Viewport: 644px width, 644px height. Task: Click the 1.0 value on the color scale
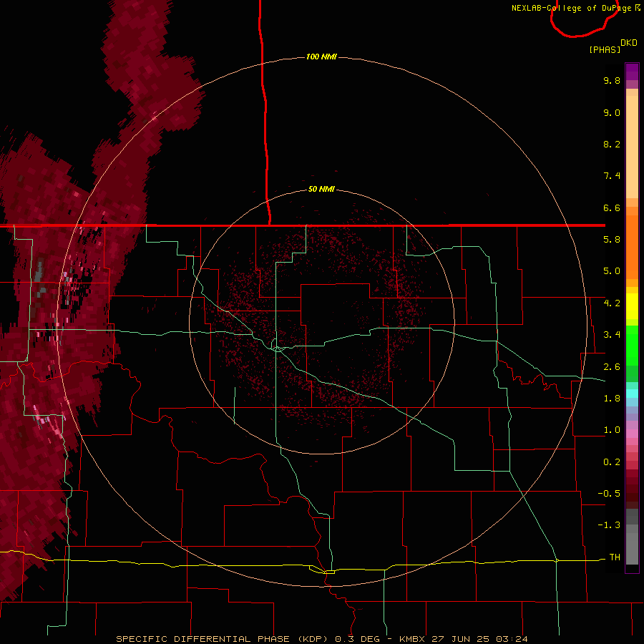[x=612, y=430]
